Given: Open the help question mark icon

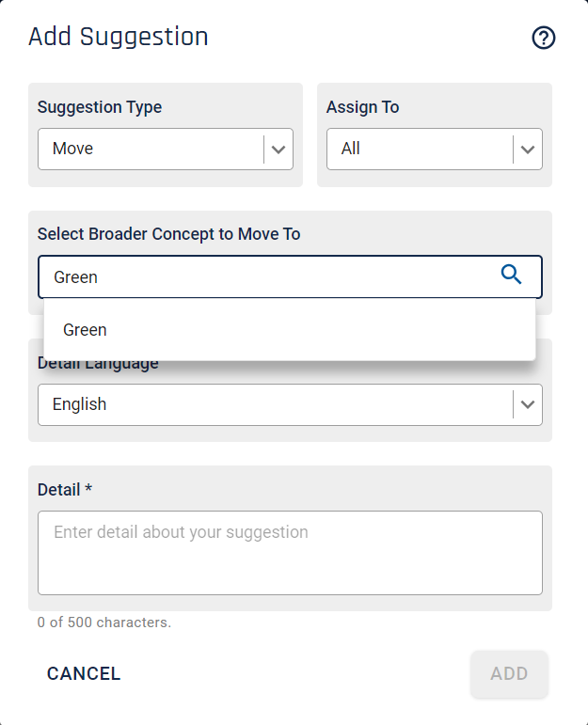Looking at the screenshot, I should pos(543,38).
